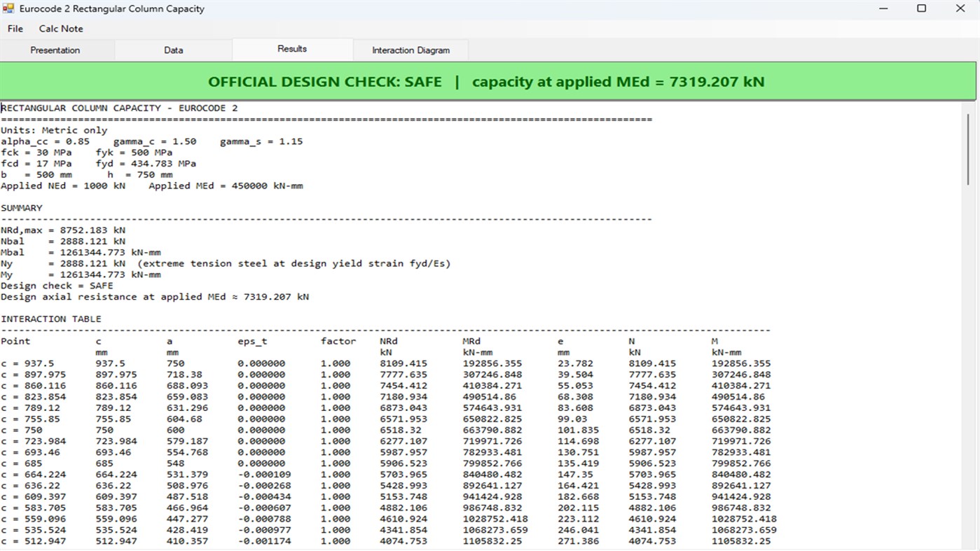The image size is (980, 551).
Task: Click the MRd value 307246.848 in the MRd column
Action: click(492, 375)
